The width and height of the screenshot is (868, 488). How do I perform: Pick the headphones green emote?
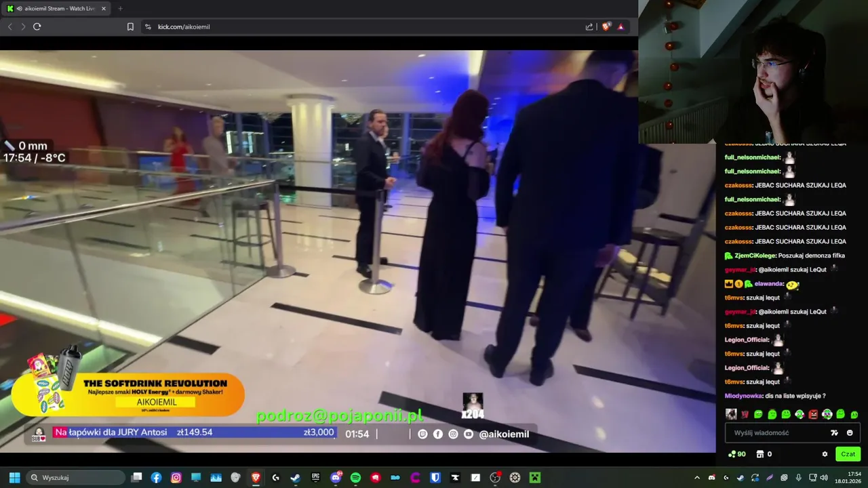pos(827,414)
